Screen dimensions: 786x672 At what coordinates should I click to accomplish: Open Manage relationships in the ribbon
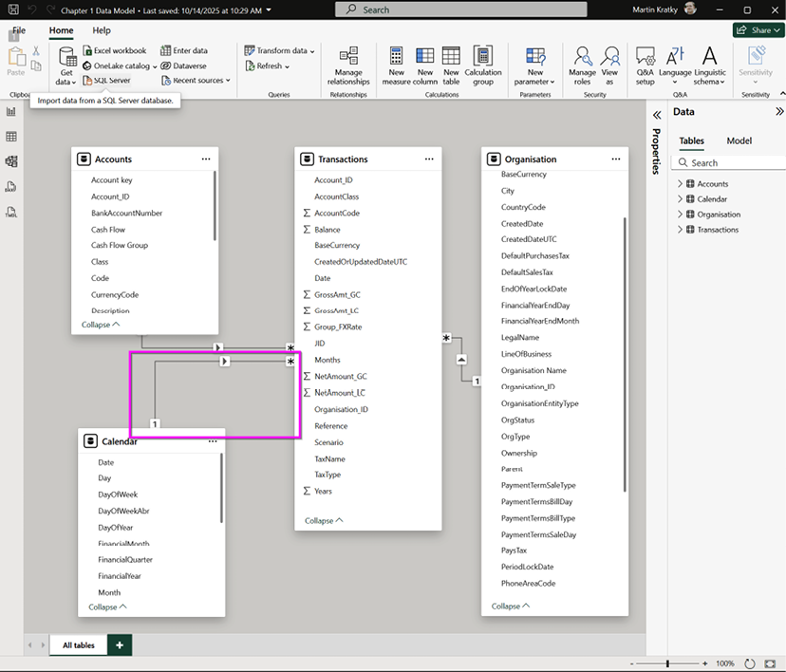348,63
